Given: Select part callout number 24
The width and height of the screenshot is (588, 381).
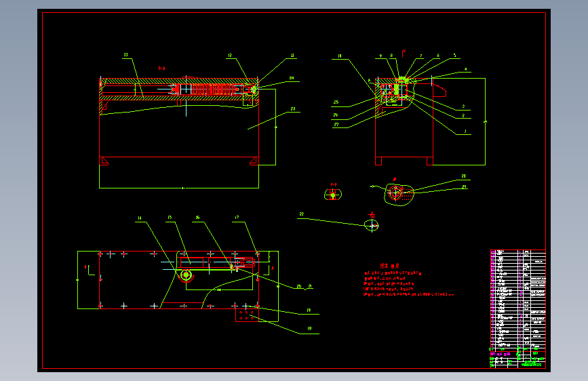Looking at the screenshot, I should point(292,78).
